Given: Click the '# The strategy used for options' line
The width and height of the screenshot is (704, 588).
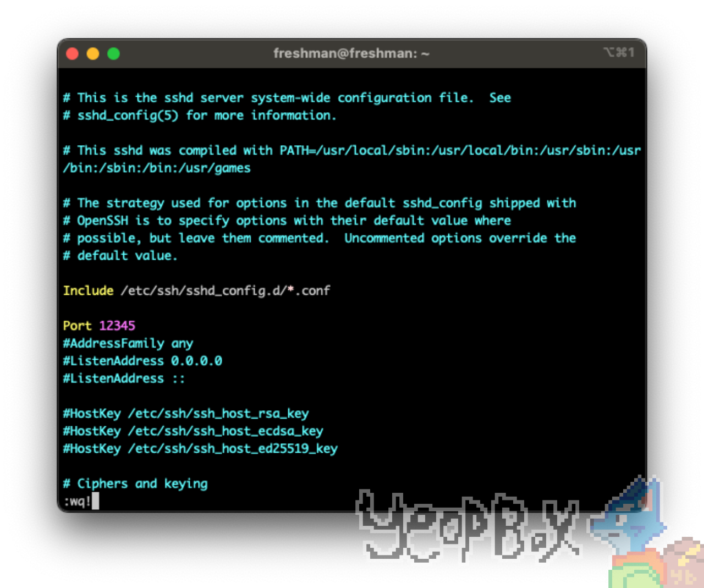Looking at the screenshot, I should [x=320, y=204].
